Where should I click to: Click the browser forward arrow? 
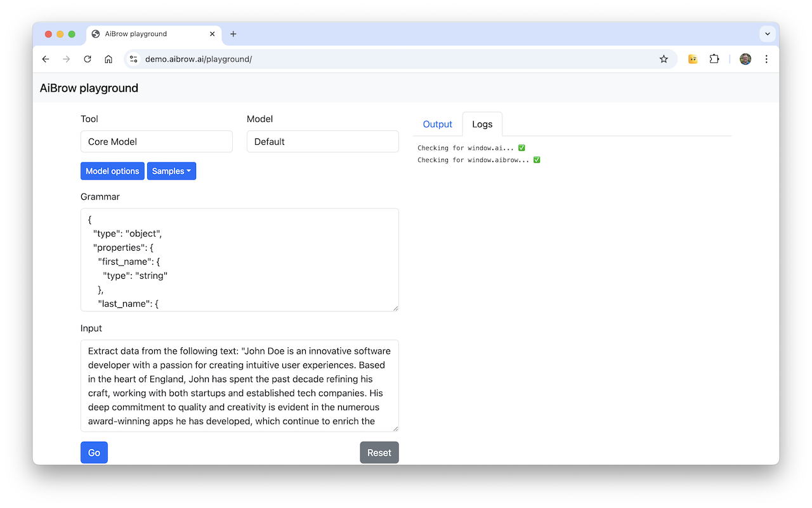(x=67, y=59)
